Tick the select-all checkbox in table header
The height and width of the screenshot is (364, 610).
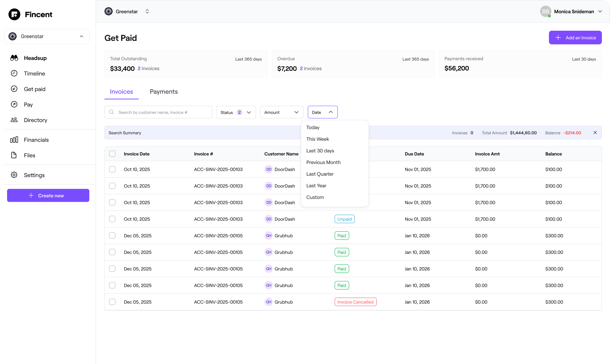point(112,154)
